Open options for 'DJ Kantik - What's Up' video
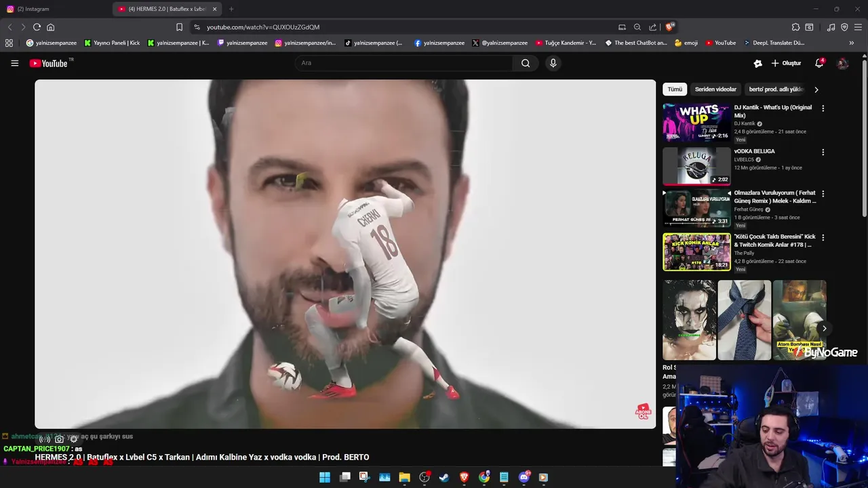Viewport: 868px width, 488px height. click(823, 108)
